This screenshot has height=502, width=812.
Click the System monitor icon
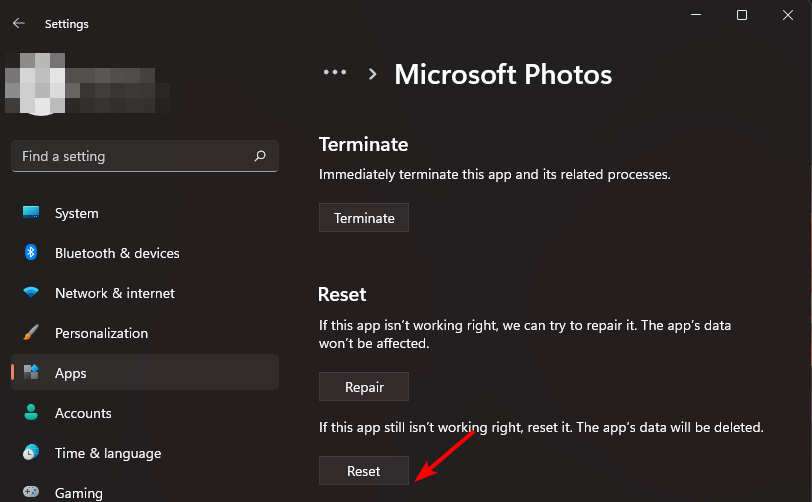[31, 213]
